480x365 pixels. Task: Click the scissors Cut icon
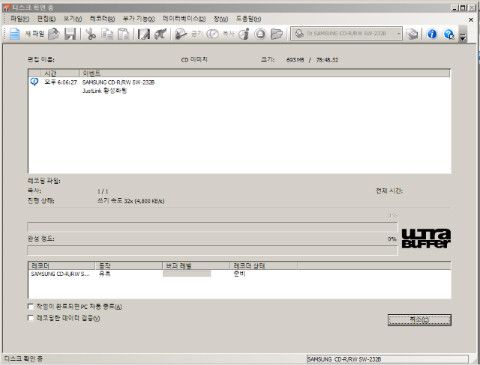click(x=90, y=34)
